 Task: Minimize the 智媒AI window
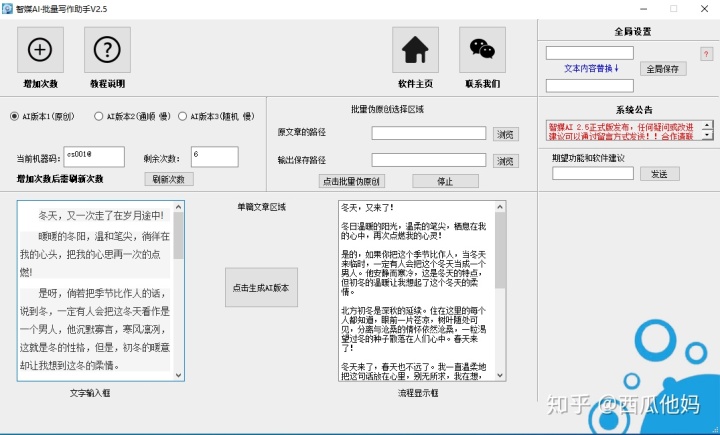[643, 9]
